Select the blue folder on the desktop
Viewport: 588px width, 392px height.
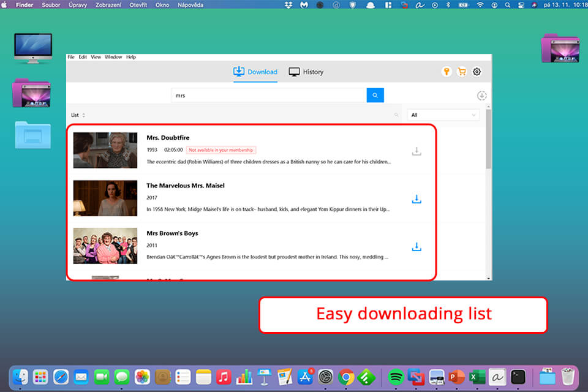coord(33,135)
